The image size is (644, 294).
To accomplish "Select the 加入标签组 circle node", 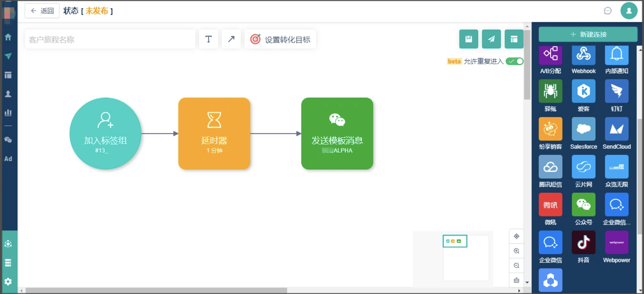I will (105, 133).
